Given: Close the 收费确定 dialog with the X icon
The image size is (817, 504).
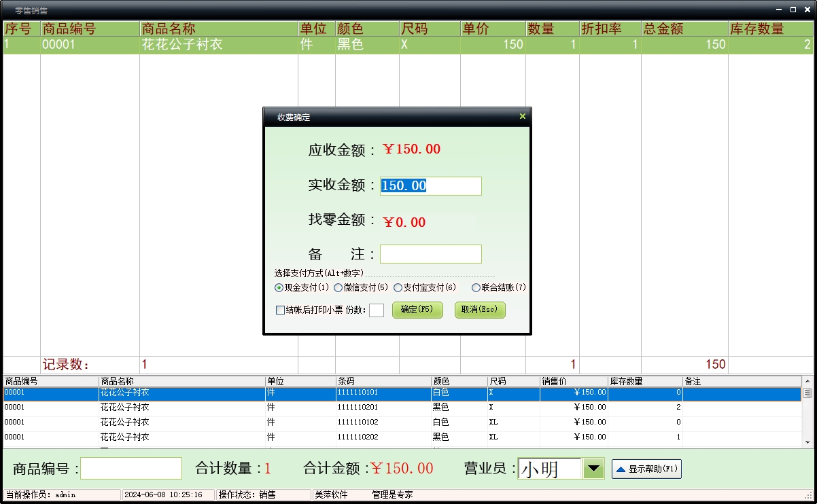Looking at the screenshot, I should (x=522, y=116).
